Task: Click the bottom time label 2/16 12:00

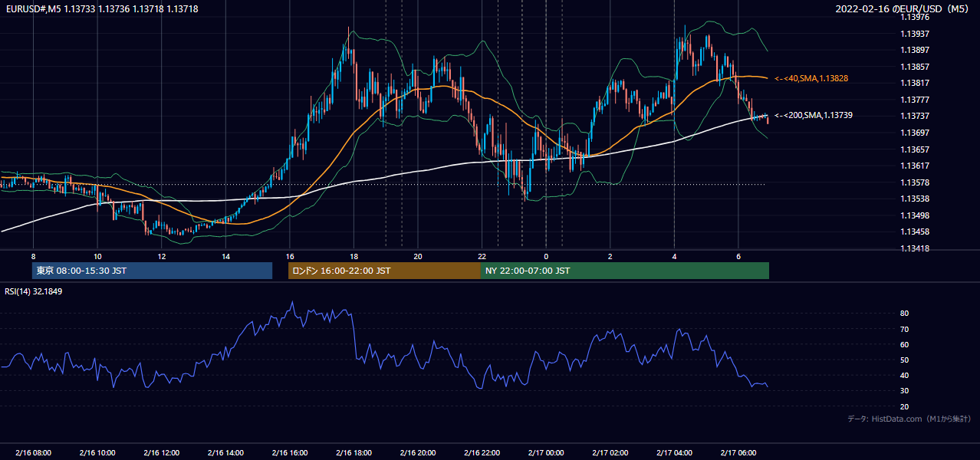Action: point(161,452)
